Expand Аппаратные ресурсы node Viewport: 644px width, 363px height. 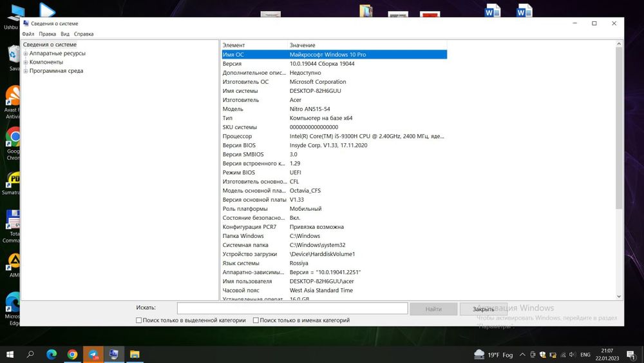click(x=26, y=54)
